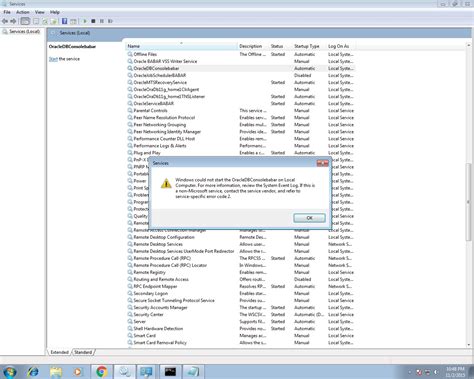The image size is (474, 379).
Task: Click the gear icon beside Remote Registry
Action: (x=130, y=272)
